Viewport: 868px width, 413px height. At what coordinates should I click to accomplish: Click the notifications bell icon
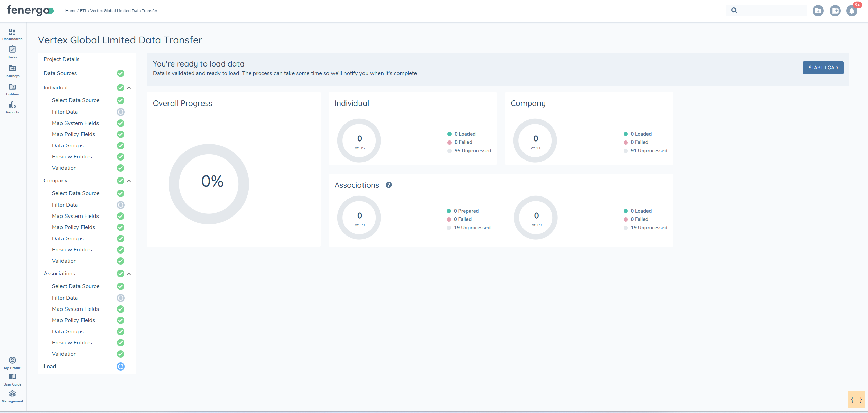(852, 11)
